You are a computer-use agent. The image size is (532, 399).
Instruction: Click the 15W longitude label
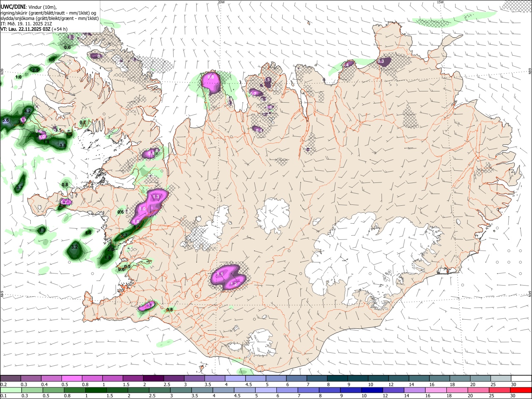[440, 2]
